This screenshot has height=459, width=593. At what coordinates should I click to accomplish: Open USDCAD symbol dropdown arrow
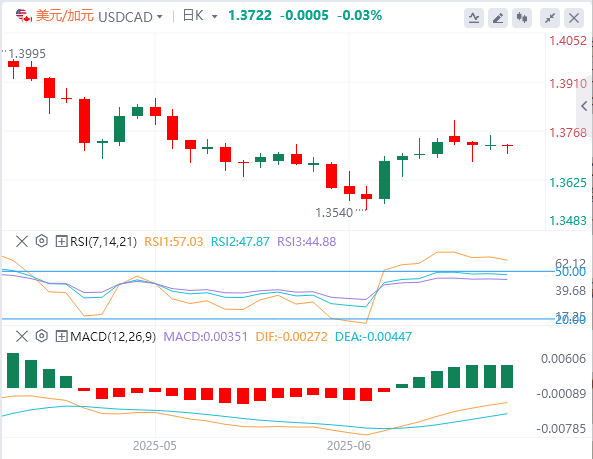coord(160,17)
